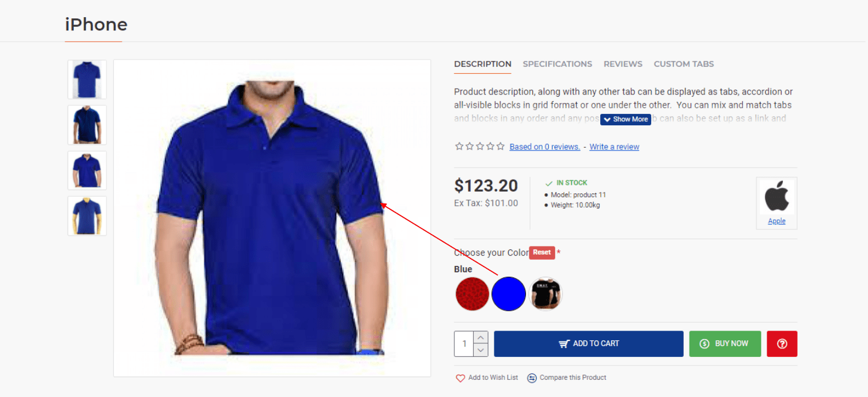Reset the chosen color option
The width and height of the screenshot is (868, 397).
coord(542,252)
